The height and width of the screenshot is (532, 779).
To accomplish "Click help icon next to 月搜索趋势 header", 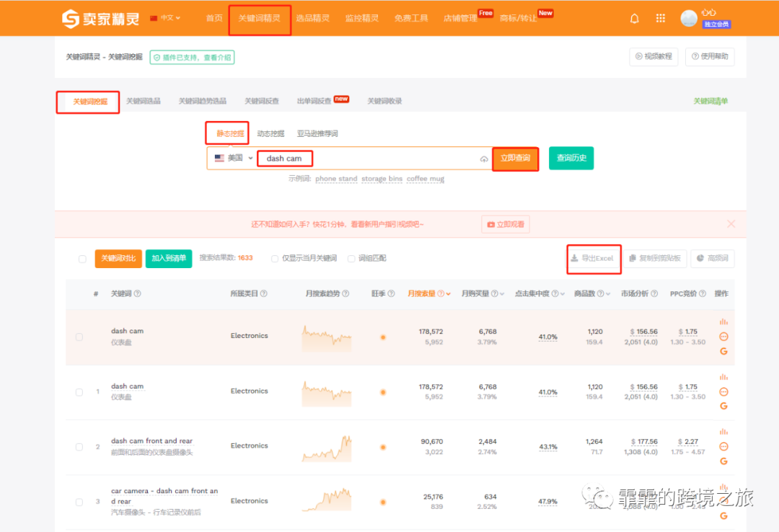I will pyautogui.click(x=346, y=293).
